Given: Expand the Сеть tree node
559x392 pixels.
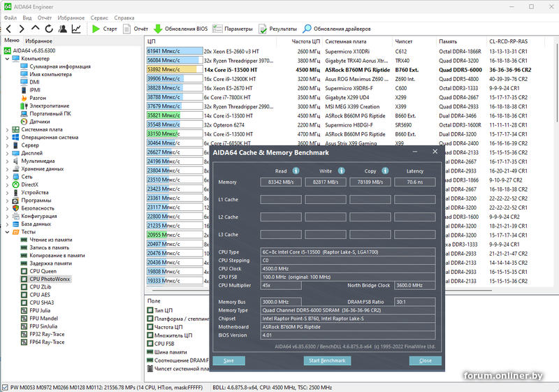Looking at the screenshot, I should click(7, 177).
